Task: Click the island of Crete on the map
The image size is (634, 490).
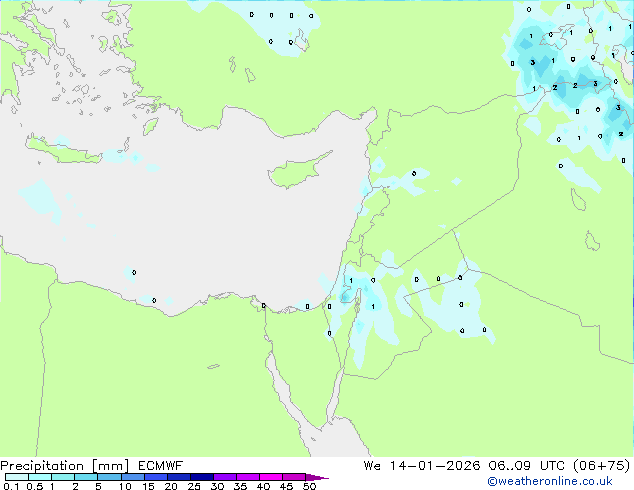Action: click(63, 150)
